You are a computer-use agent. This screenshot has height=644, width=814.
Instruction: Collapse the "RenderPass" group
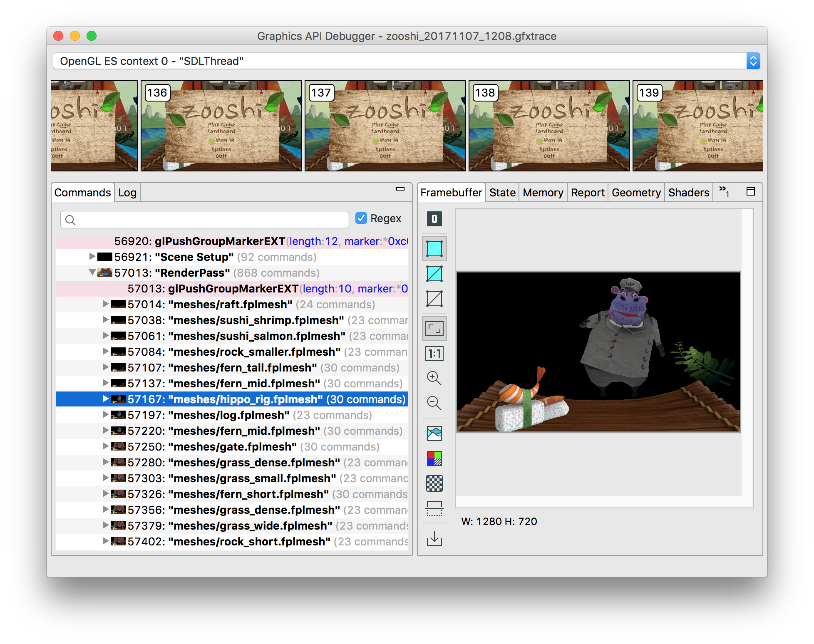92,273
